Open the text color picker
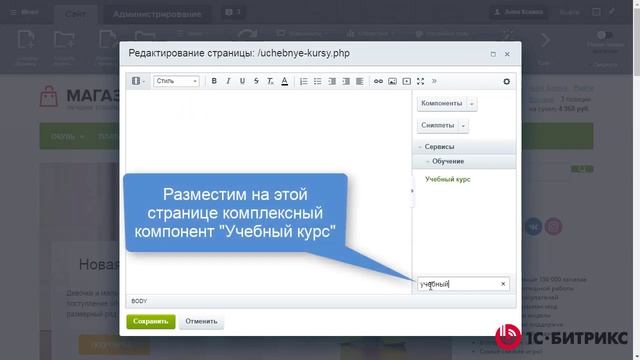 pyautogui.click(x=284, y=81)
